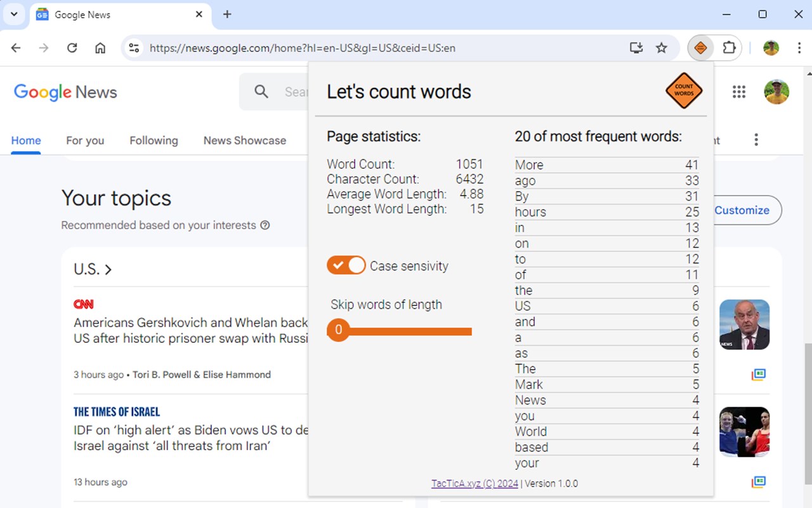Open the browser home page button
Viewport: 812px width, 508px height.
100,48
